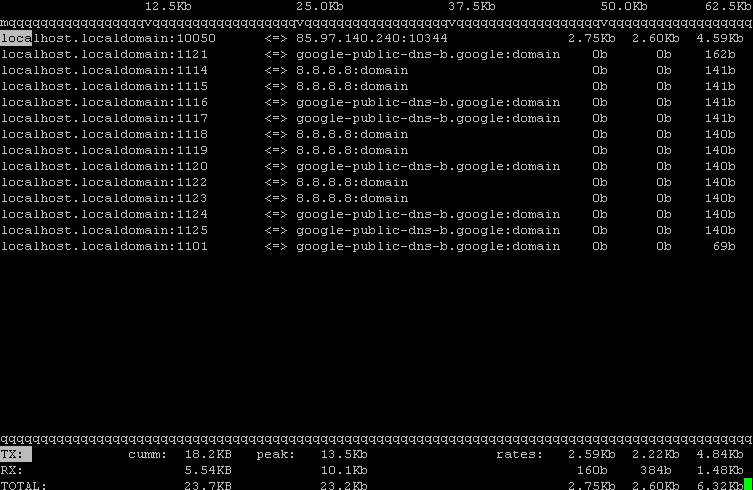Click TX cumulative value 18.2KB

coord(208,454)
